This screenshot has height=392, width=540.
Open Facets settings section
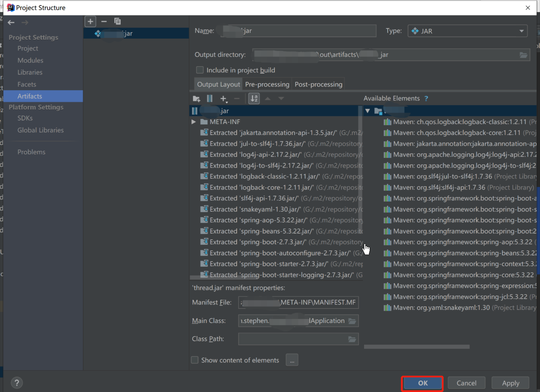pos(27,84)
